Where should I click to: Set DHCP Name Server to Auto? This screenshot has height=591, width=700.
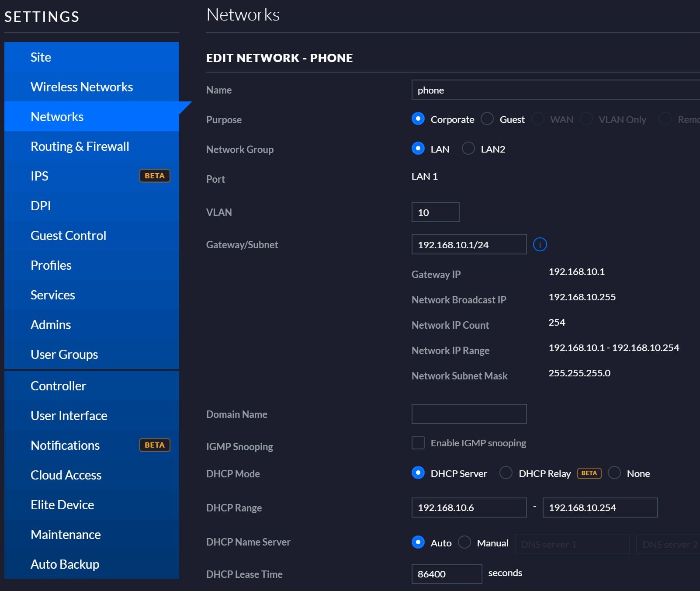tap(418, 542)
